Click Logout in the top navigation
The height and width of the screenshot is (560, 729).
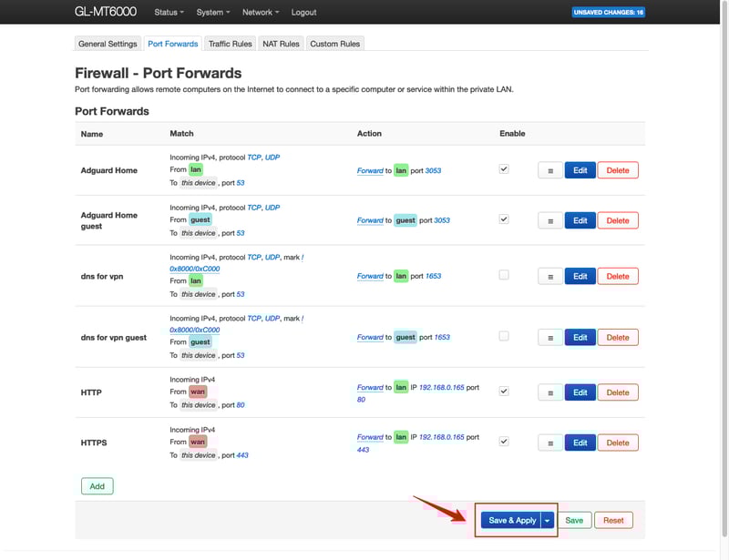point(303,13)
